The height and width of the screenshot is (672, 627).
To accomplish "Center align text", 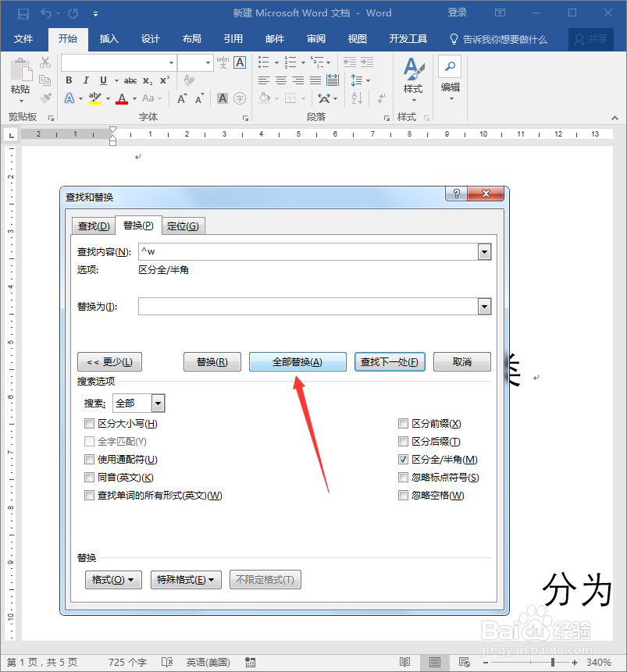I will coord(281,80).
